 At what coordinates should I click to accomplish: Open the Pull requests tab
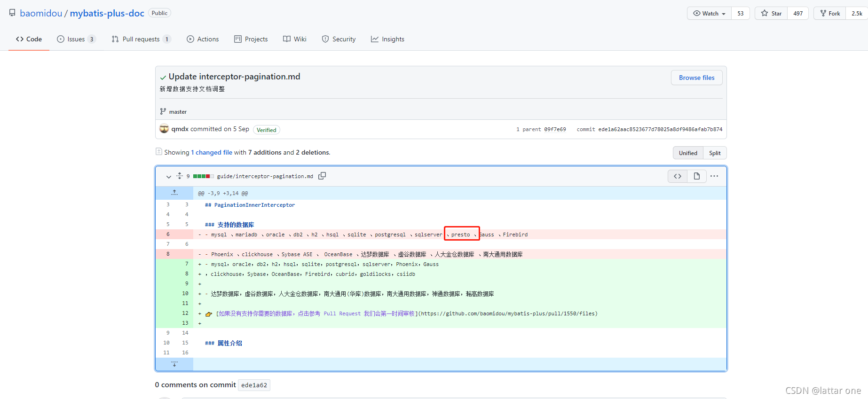point(141,39)
